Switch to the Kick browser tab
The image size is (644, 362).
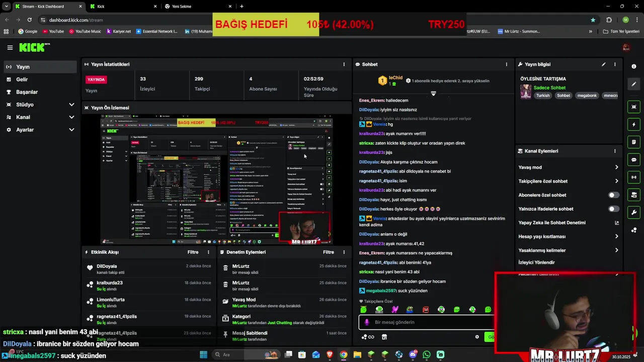(x=123, y=7)
